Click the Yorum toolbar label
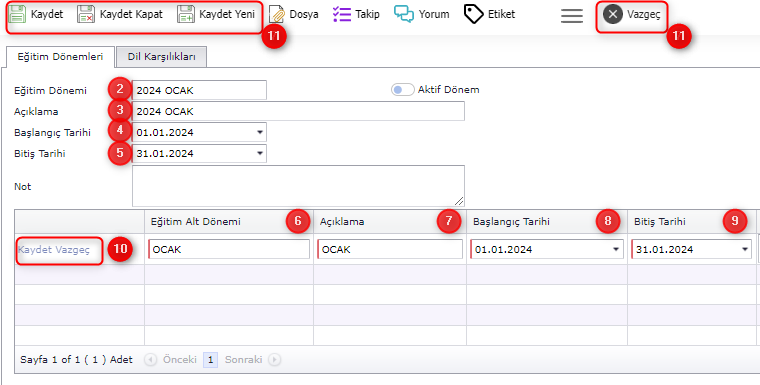This screenshot has height=385, width=760. click(x=434, y=14)
